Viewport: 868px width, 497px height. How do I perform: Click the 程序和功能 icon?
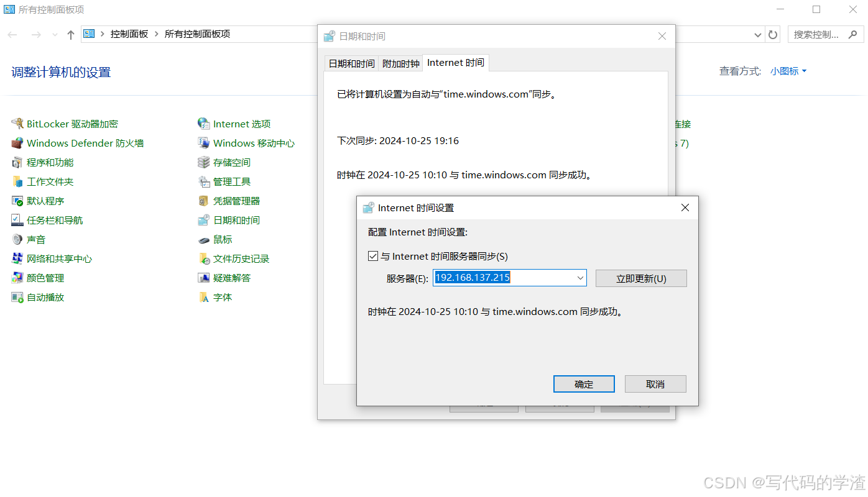coord(17,162)
